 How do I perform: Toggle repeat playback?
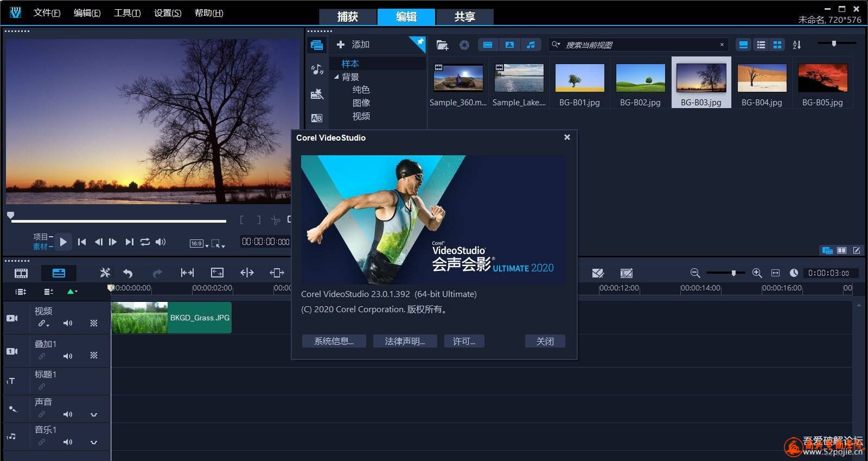[145, 242]
